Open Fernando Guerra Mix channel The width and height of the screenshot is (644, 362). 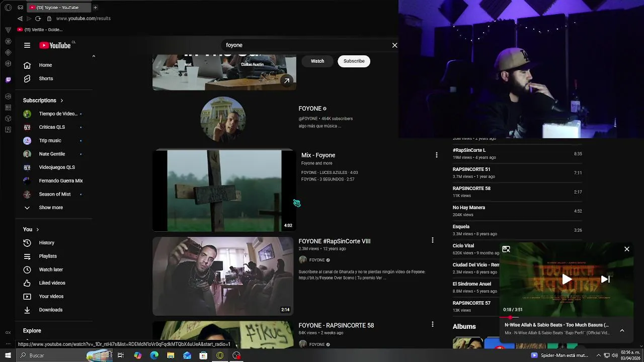click(54, 181)
